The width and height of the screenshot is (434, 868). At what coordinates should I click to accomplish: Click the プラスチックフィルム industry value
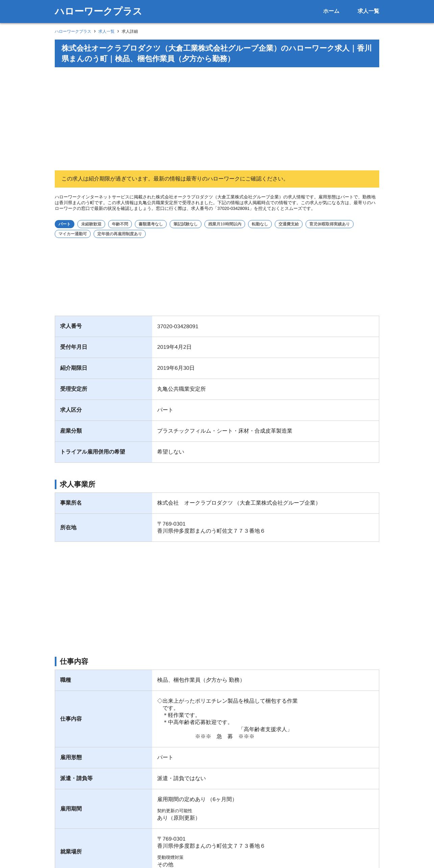click(x=225, y=431)
